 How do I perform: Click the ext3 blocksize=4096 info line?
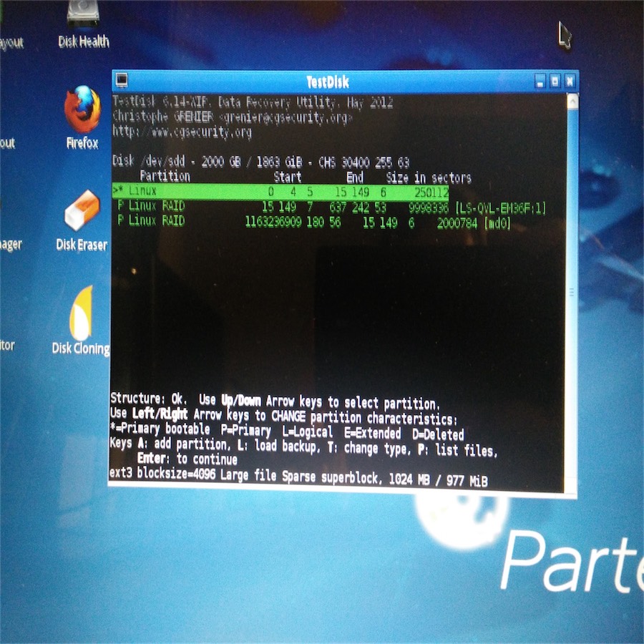(x=298, y=477)
